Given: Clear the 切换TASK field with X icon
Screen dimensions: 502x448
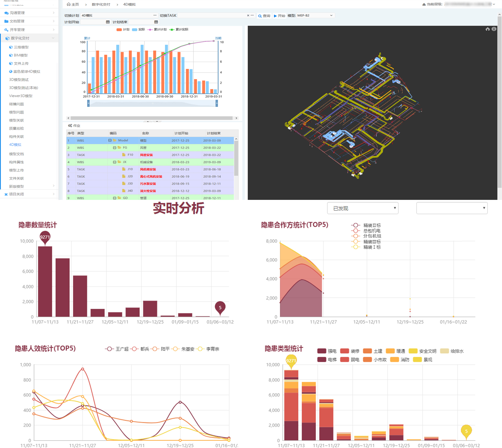Looking at the screenshot, I should 248,15.
